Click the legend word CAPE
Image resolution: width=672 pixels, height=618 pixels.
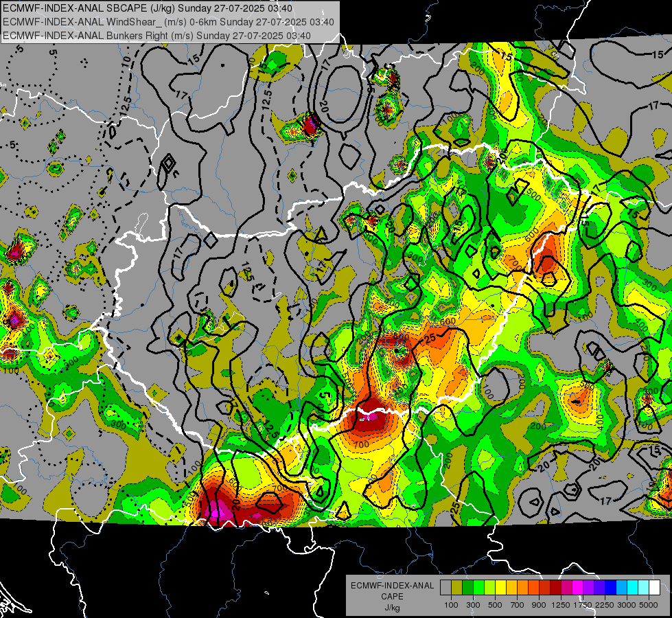(392, 597)
